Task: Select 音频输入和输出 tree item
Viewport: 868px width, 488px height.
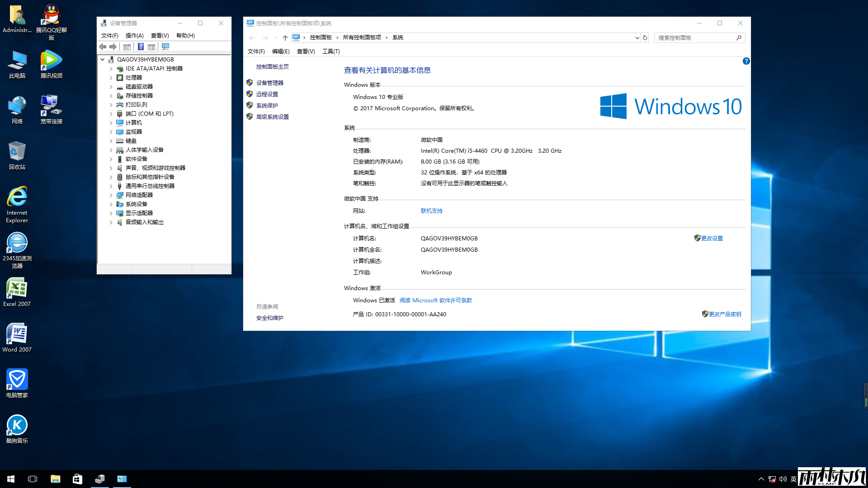Action: (144, 222)
